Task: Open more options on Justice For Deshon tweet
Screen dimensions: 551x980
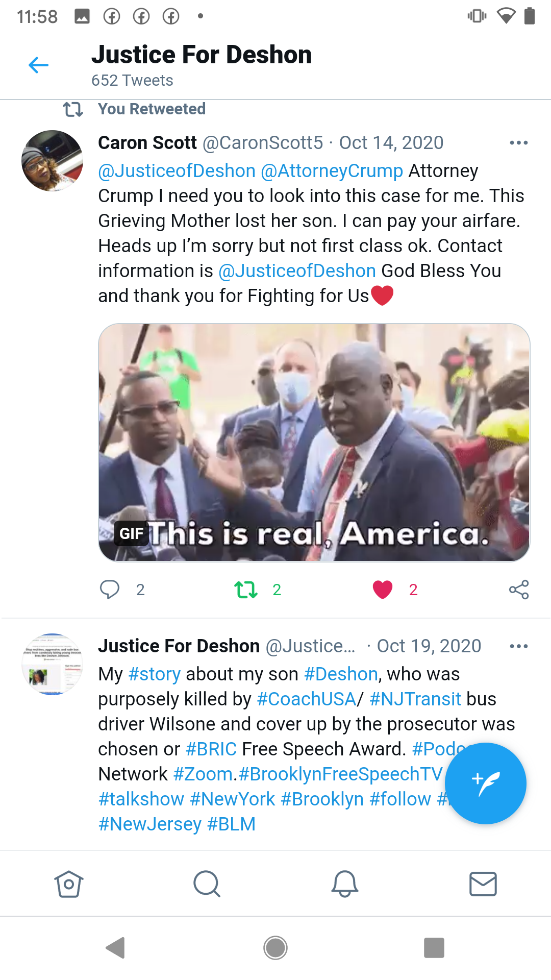Action: pos(519,646)
